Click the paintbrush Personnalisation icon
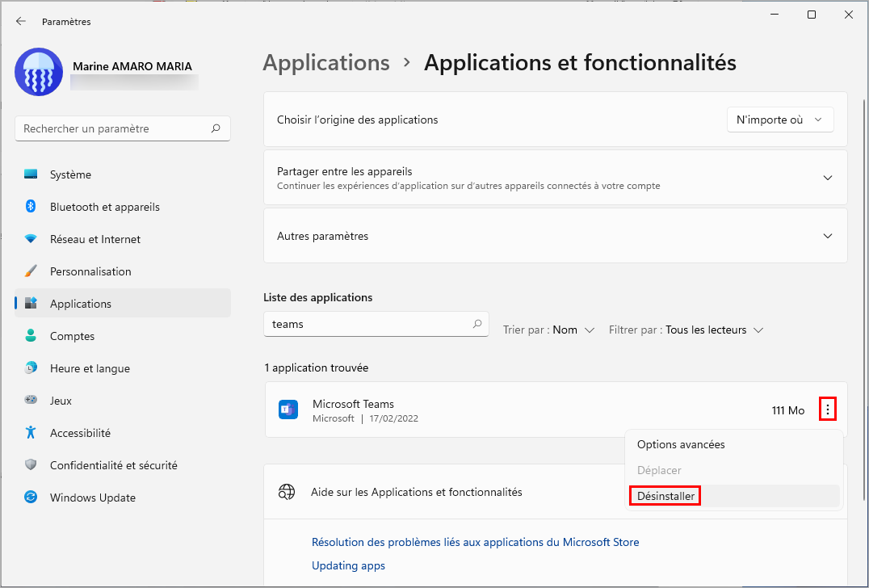 click(31, 271)
